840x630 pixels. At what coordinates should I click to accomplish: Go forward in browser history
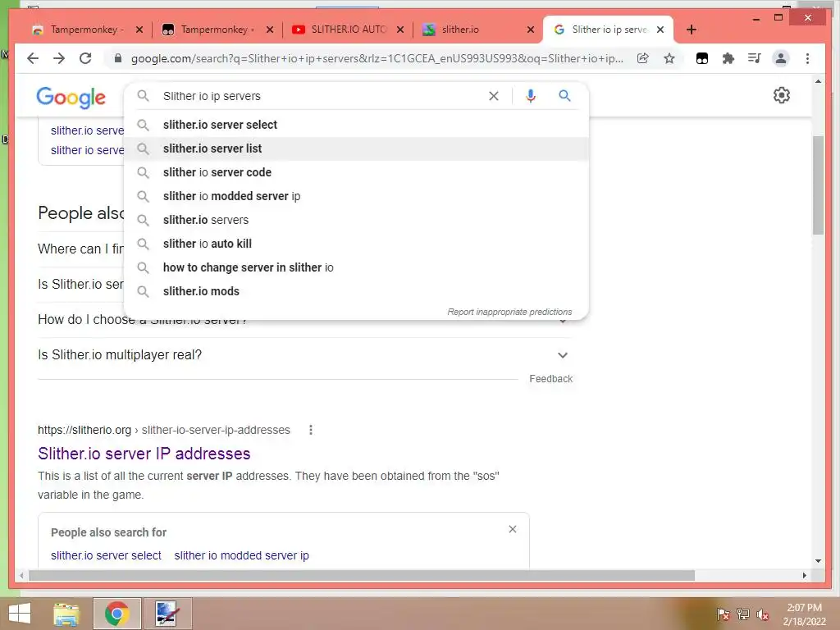click(x=59, y=58)
